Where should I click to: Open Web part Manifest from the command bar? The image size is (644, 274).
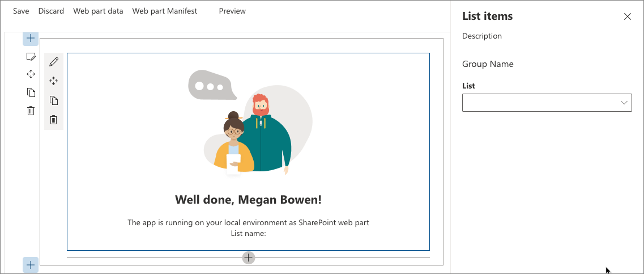point(165,11)
